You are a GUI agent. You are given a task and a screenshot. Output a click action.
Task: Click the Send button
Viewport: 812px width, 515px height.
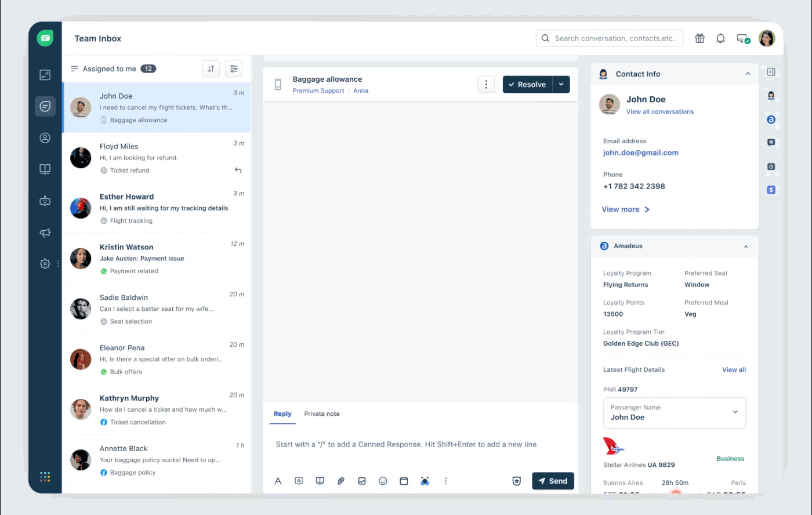[553, 481]
